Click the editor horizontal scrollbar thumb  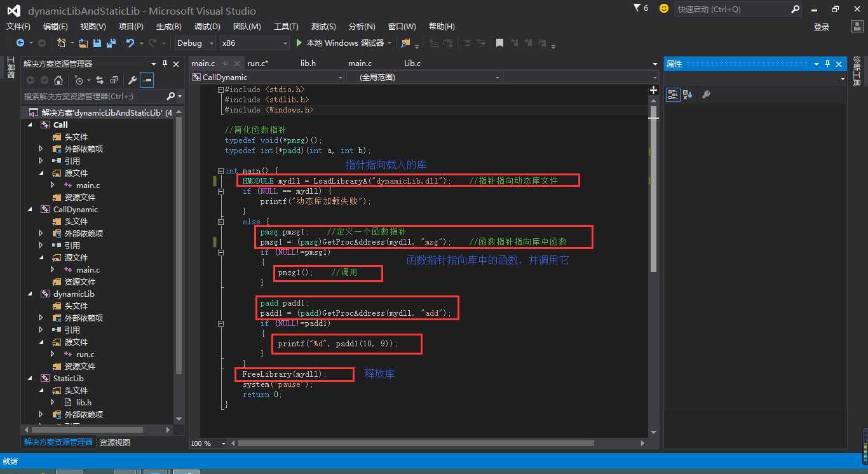(x=416, y=444)
